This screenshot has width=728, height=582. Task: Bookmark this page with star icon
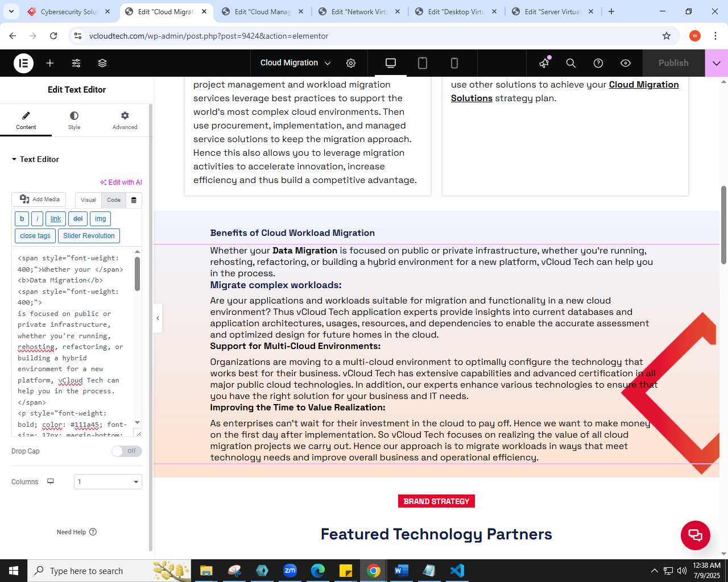tap(667, 36)
